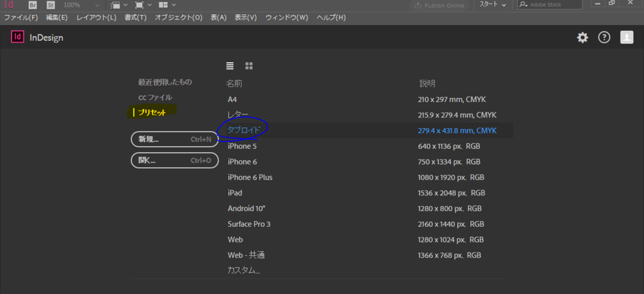Click the 説明 column header

pyautogui.click(x=427, y=84)
